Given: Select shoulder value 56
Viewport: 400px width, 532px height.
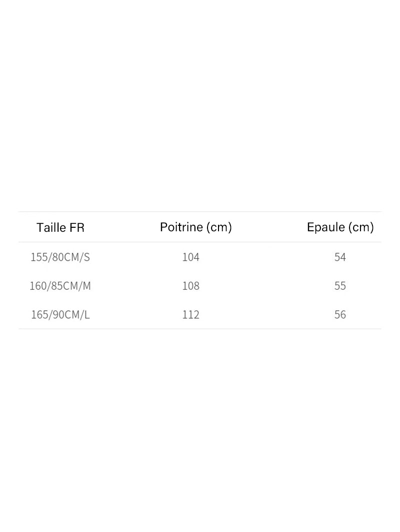Looking at the screenshot, I should point(340,315).
